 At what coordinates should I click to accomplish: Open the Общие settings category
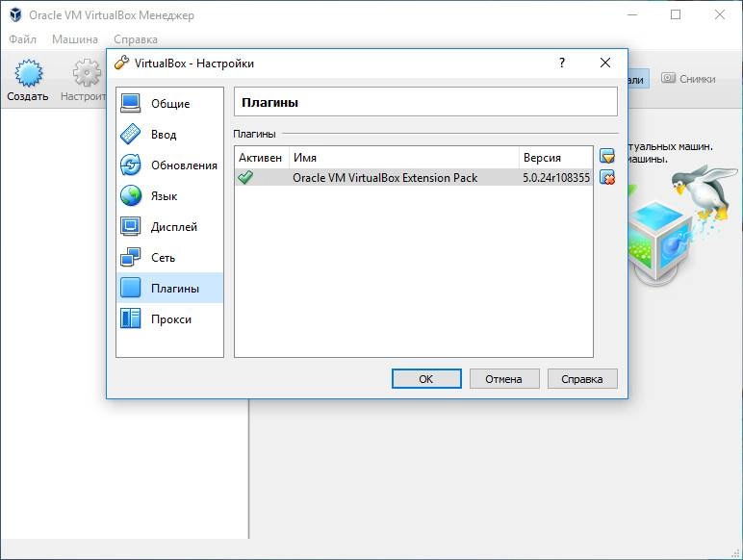point(169,103)
